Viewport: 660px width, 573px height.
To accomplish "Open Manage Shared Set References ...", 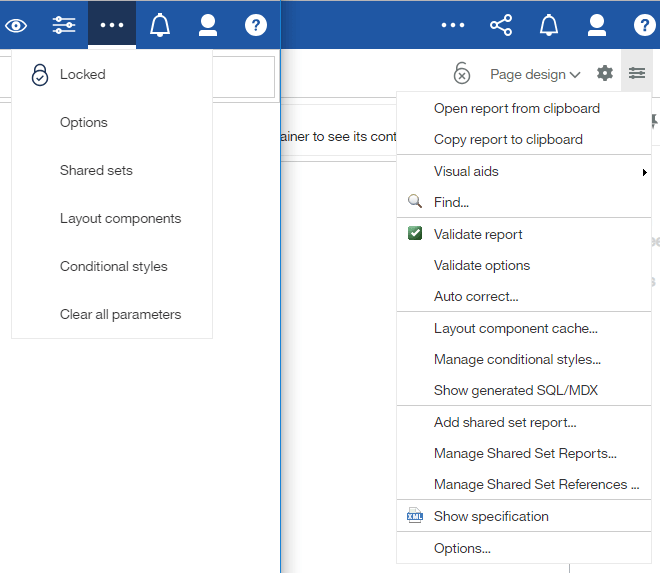I will point(524,485).
